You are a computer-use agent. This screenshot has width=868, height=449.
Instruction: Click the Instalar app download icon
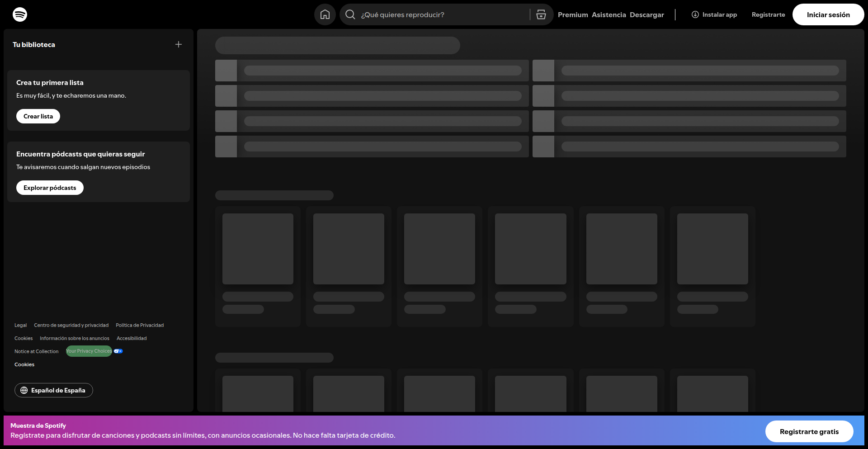point(695,14)
